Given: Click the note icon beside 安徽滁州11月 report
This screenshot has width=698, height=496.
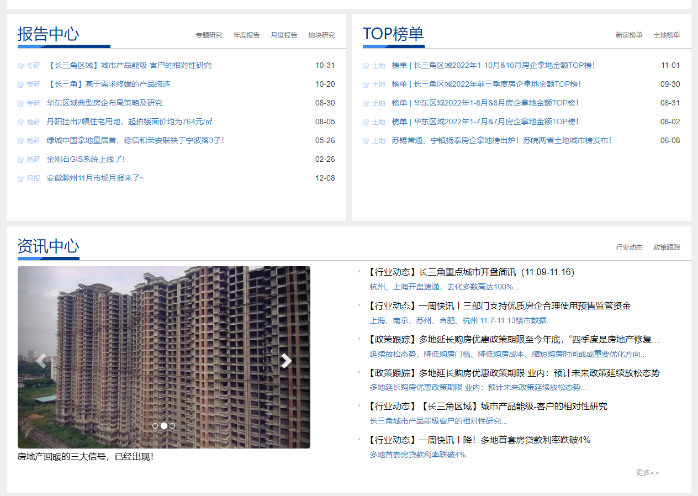Looking at the screenshot, I should coord(20,179).
